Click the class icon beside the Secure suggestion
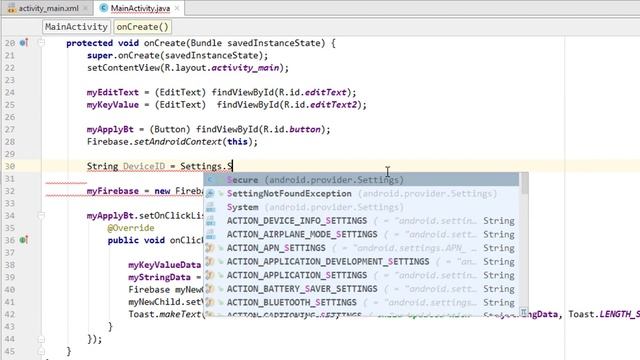The height and width of the screenshot is (360, 640). (x=211, y=180)
